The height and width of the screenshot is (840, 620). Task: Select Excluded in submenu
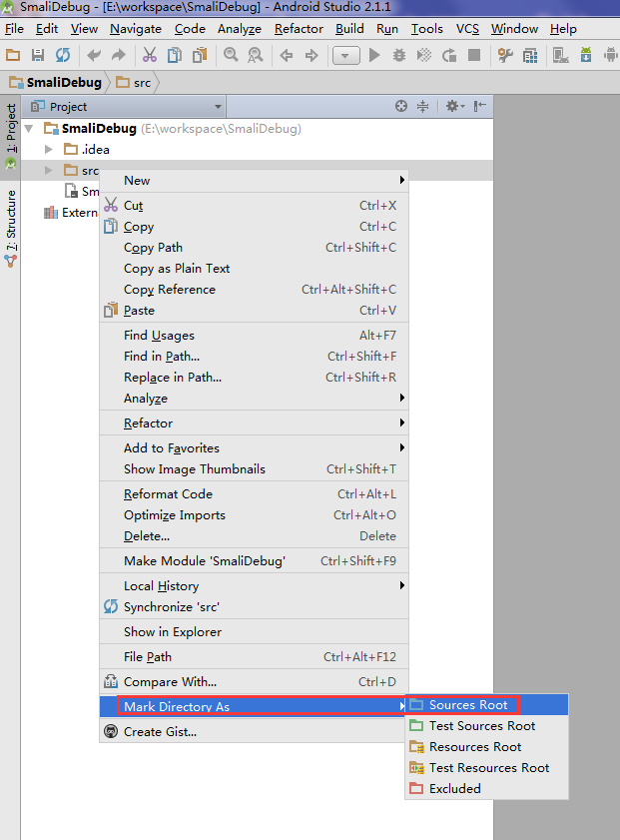pyautogui.click(x=486, y=789)
